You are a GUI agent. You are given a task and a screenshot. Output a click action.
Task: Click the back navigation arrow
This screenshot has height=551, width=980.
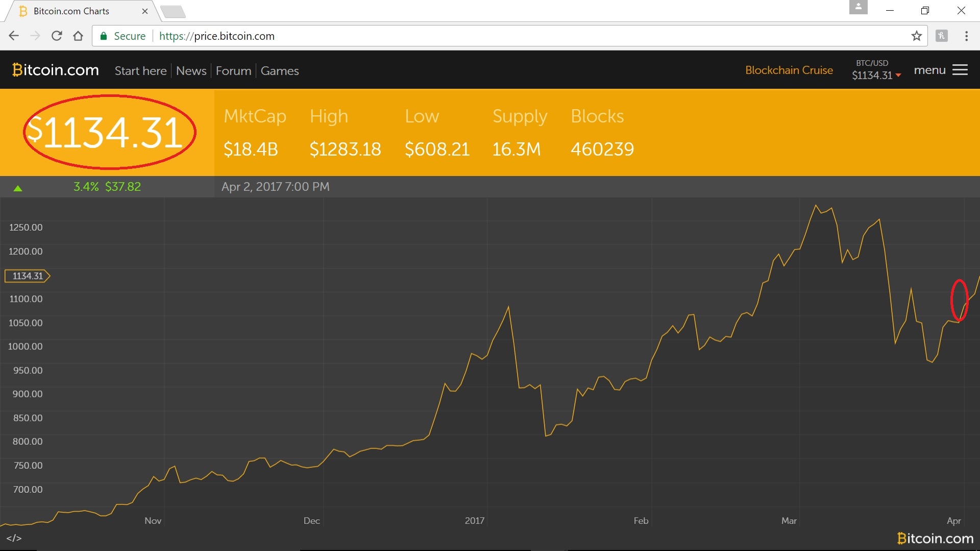tap(13, 36)
